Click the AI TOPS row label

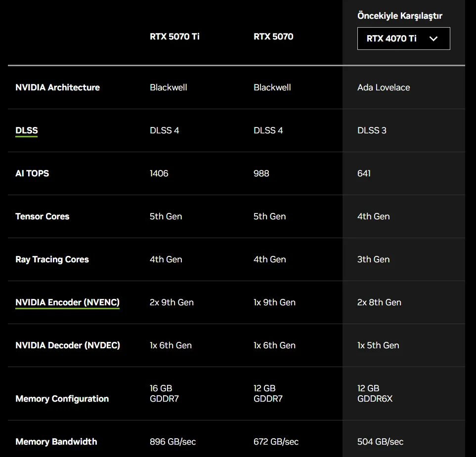click(32, 173)
